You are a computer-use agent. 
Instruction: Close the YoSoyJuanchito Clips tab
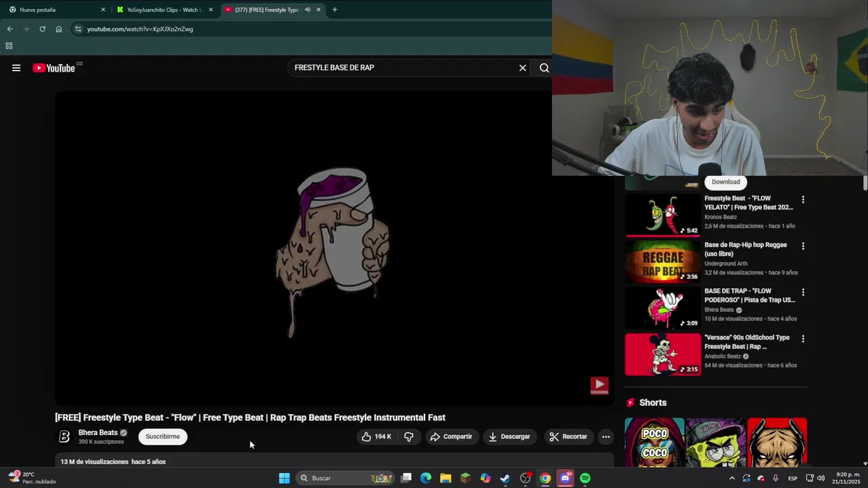pos(211,9)
